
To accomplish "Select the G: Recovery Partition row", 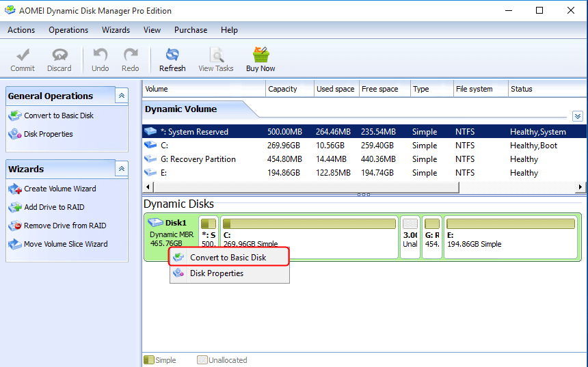I will (364, 159).
